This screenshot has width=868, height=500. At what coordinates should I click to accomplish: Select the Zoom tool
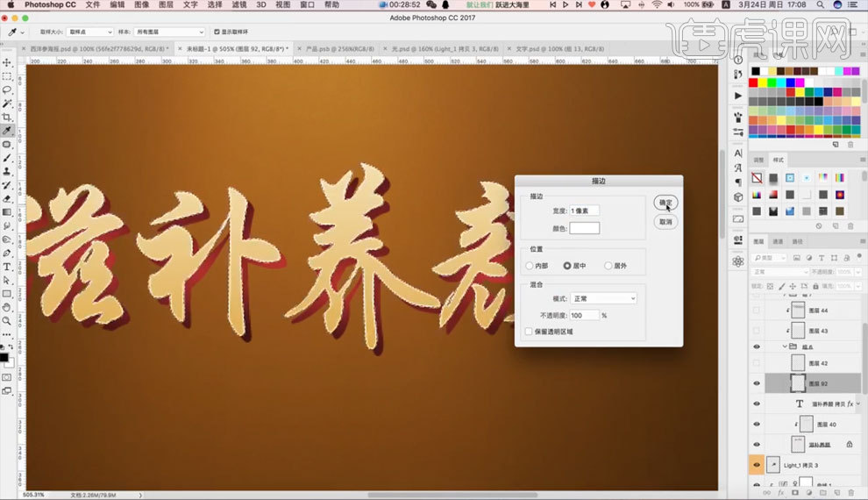point(7,321)
